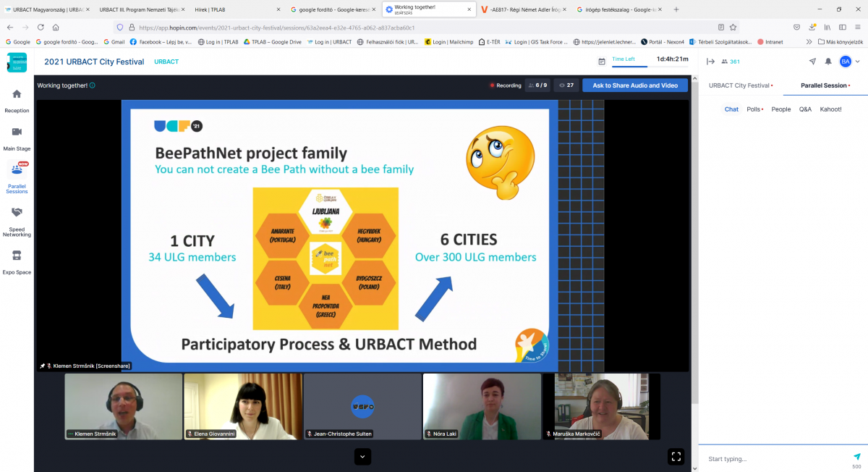Select Klemen Strmšnik's video thumbnail
Image resolution: width=868 pixels, height=472 pixels.
point(124,406)
